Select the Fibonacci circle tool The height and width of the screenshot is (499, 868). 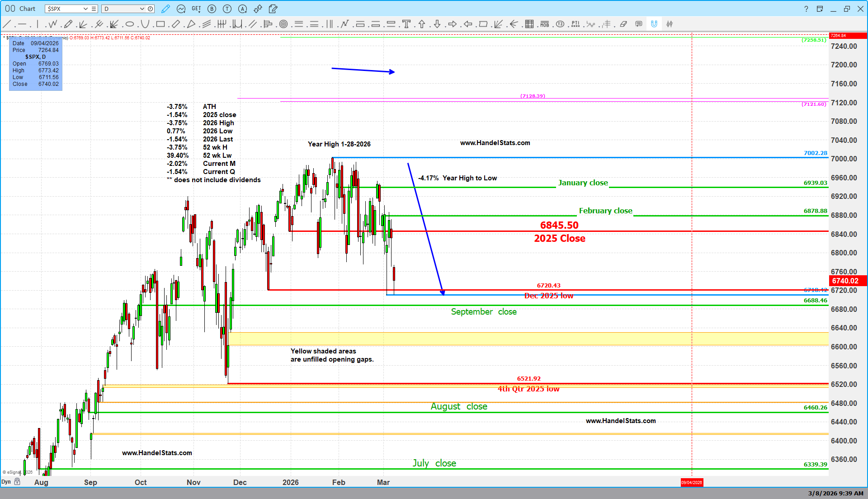(283, 24)
